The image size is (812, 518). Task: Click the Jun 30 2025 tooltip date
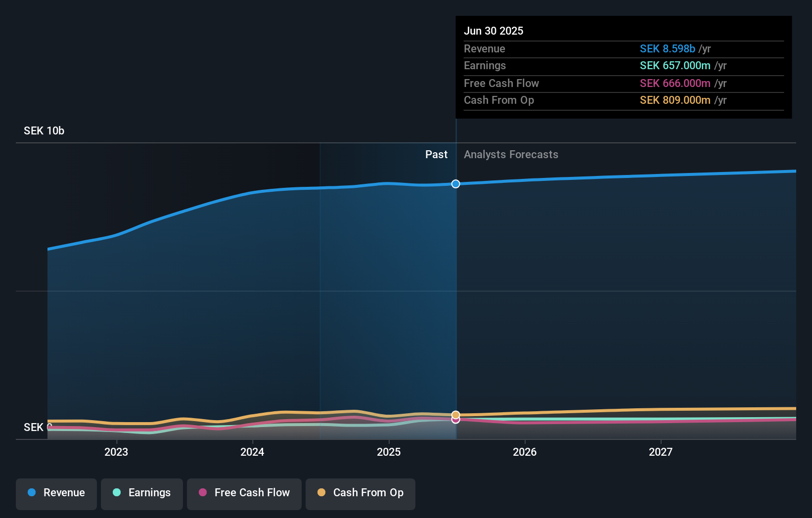coord(494,31)
